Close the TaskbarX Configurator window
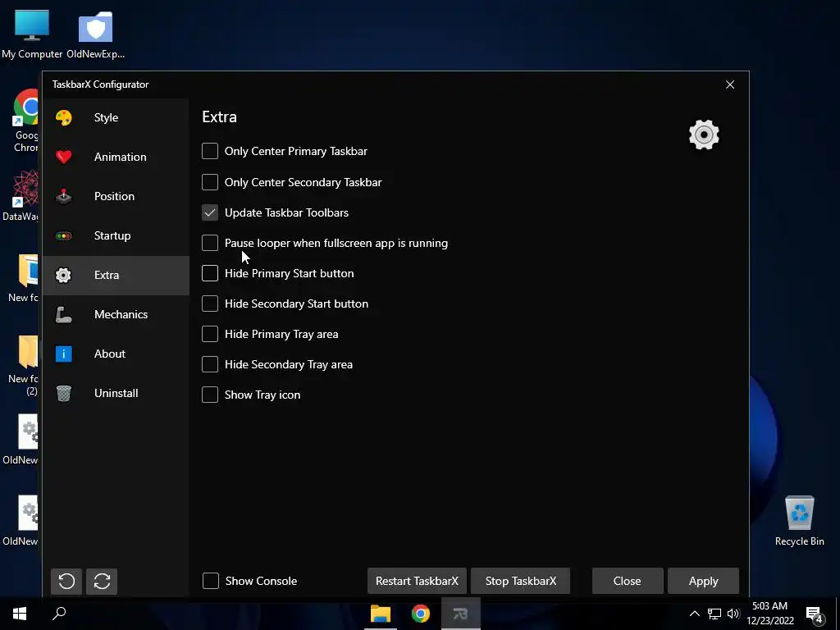This screenshot has width=840, height=630. click(x=729, y=84)
